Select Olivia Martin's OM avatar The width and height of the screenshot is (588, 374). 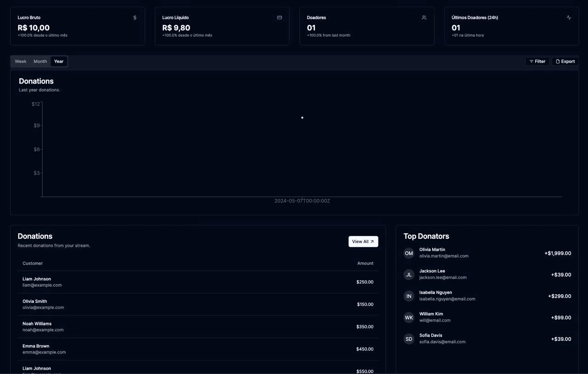pos(409,253)
